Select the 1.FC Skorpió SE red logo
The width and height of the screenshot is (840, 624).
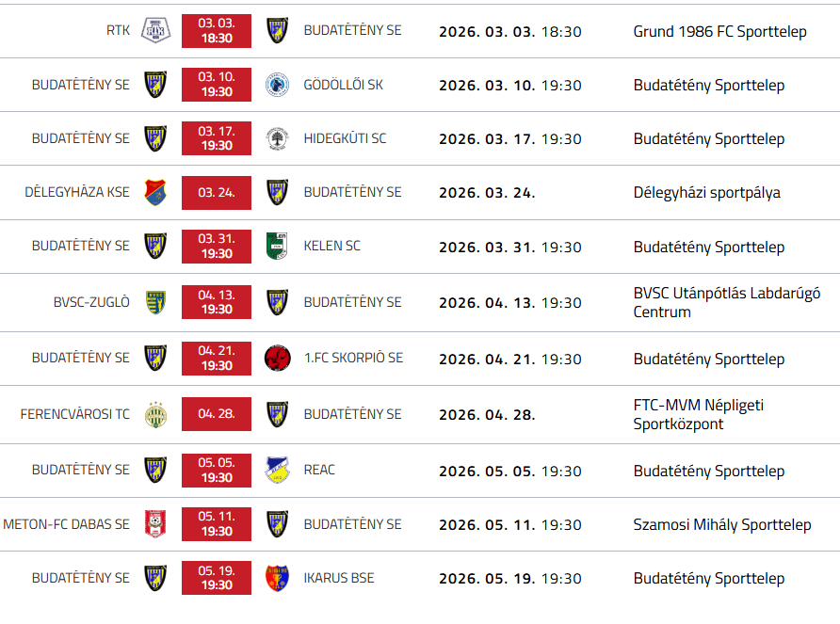(x=278, y=358)
